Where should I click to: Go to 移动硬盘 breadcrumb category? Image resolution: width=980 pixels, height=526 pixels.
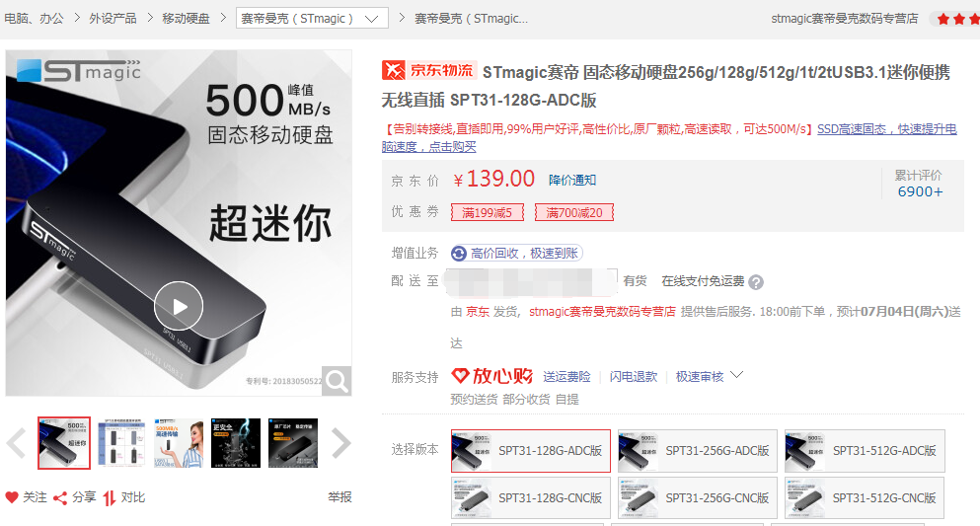[186, 18]
